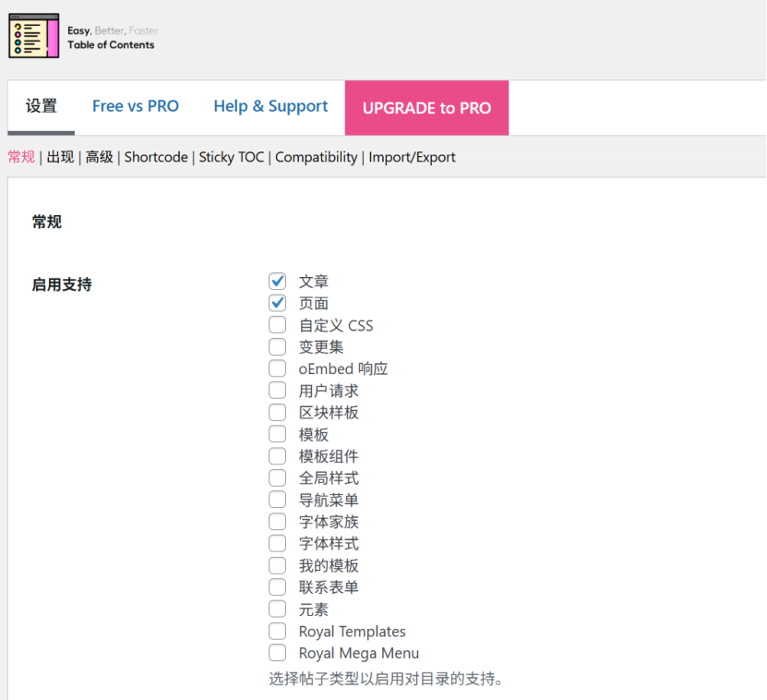Click the UPGRADE to PRO button

(x=426, y=108)
